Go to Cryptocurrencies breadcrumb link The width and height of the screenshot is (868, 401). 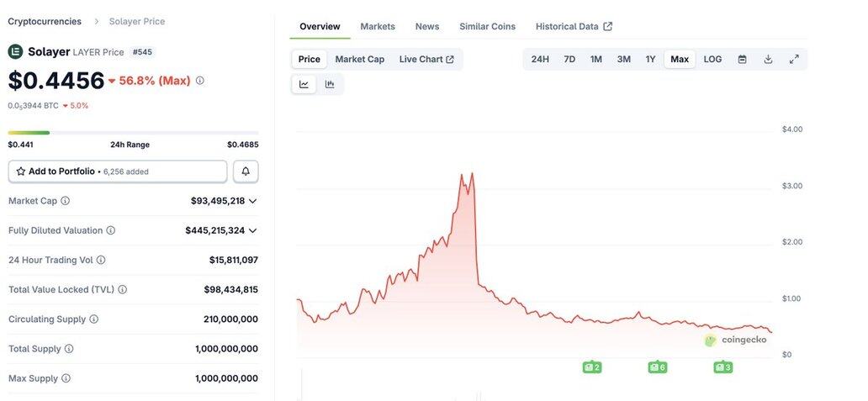click(45, 22)
